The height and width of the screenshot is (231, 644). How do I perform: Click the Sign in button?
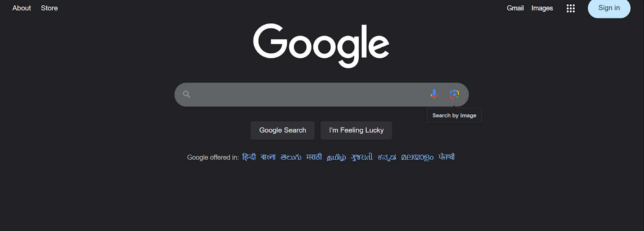pos(609,8)
